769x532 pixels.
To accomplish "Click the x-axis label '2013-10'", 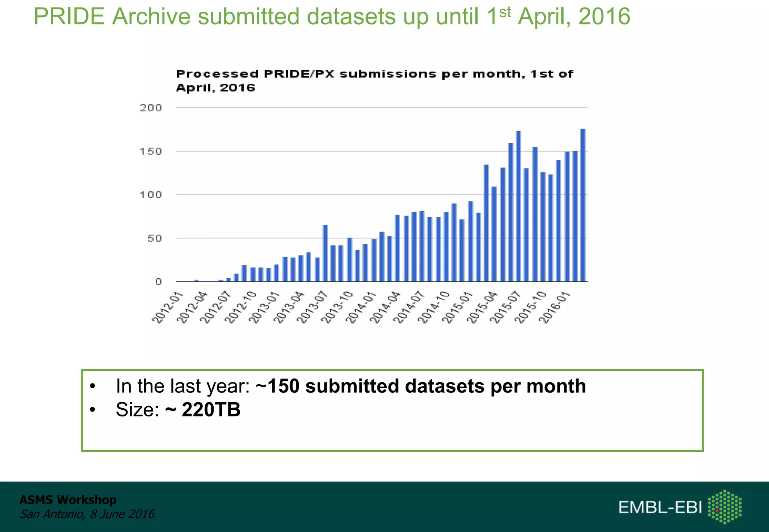I will (x=337, y=307).
